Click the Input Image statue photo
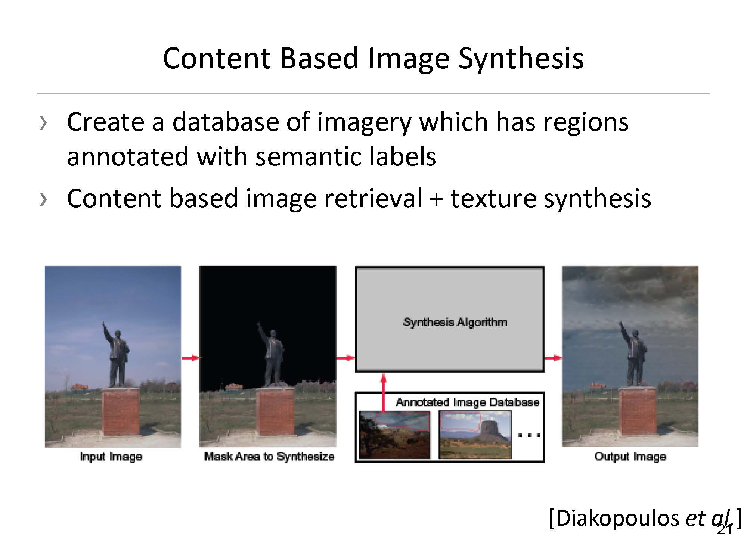 click(113, 357)
